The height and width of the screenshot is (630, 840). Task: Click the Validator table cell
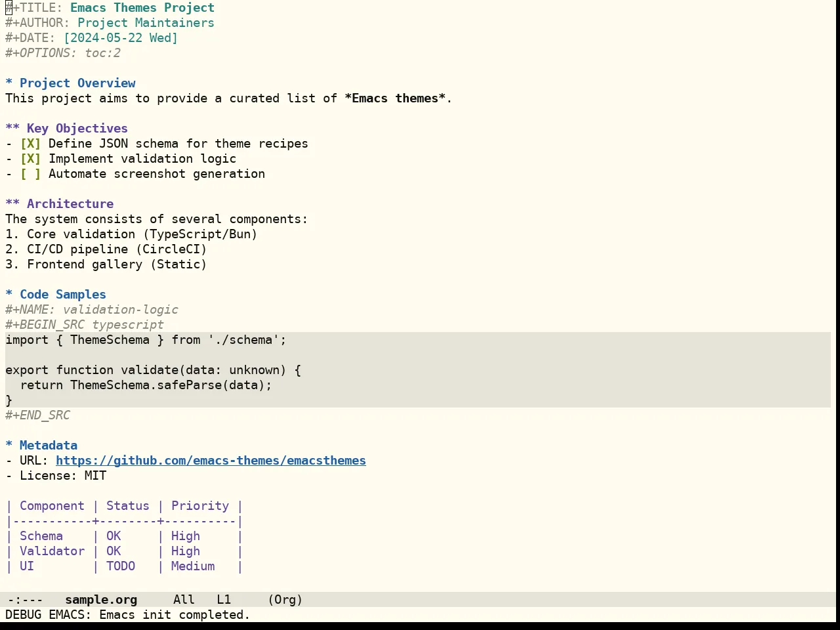click(x=52, y=551)
